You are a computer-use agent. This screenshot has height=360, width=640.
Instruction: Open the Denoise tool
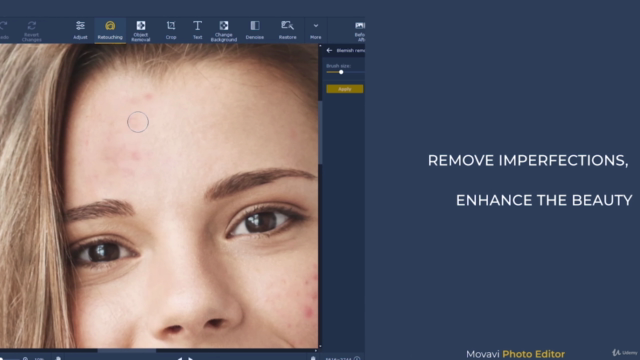255,30
